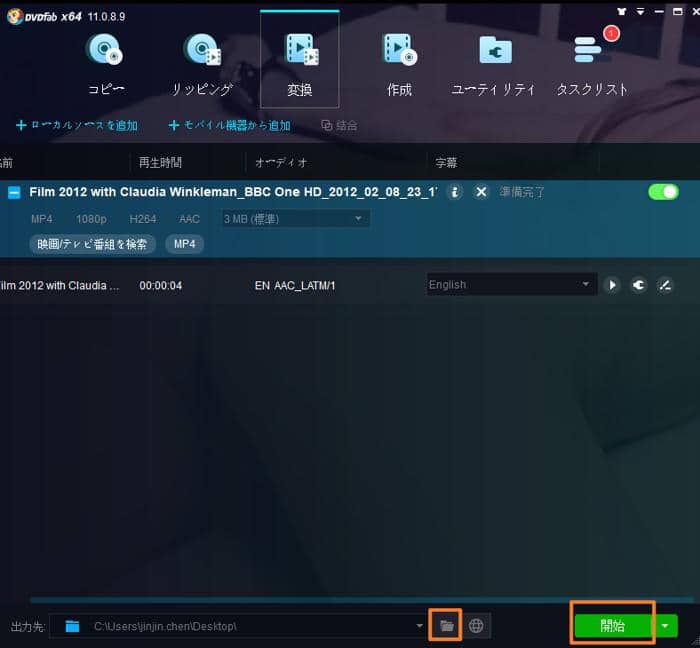Open the タスクリスト (task list)
700x648 pixels.
pyautogui.click(x=592, y=64)
